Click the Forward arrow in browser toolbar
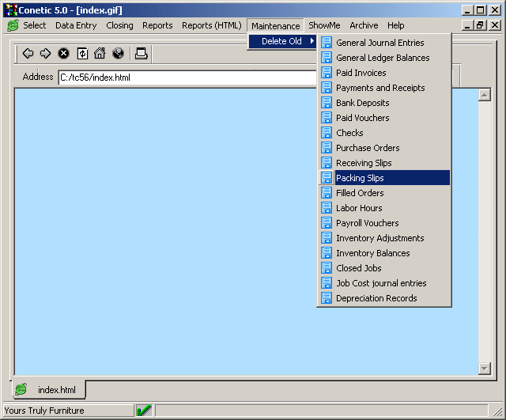Image resolution: width=506 pixels, height=420 pixels. (x=45, y=54)
